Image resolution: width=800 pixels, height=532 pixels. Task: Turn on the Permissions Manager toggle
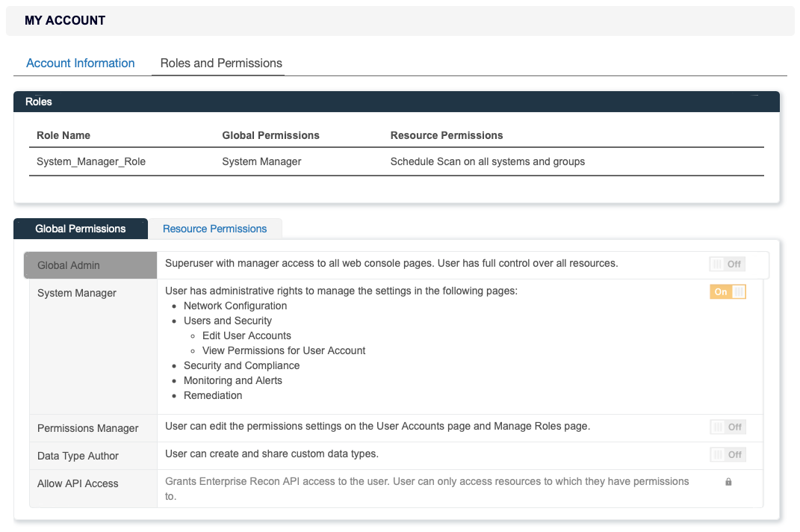click(x=727, y=426)
